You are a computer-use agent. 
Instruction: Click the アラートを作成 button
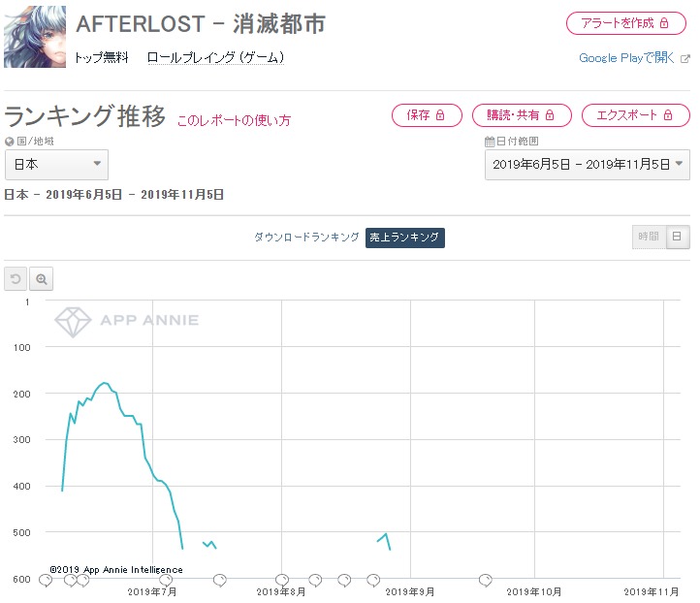pos(626,23)
